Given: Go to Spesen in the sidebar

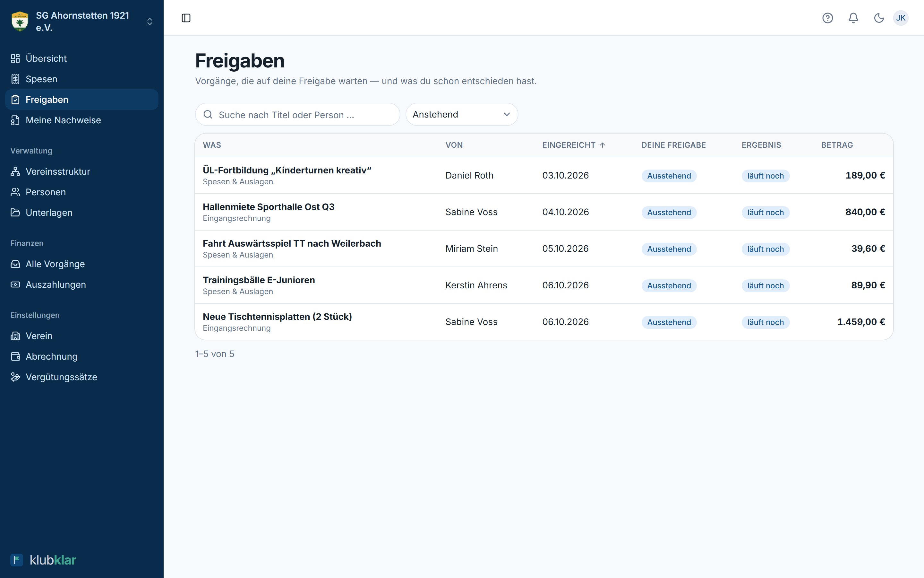Looking at the screenshot, I should click(82, 79).
